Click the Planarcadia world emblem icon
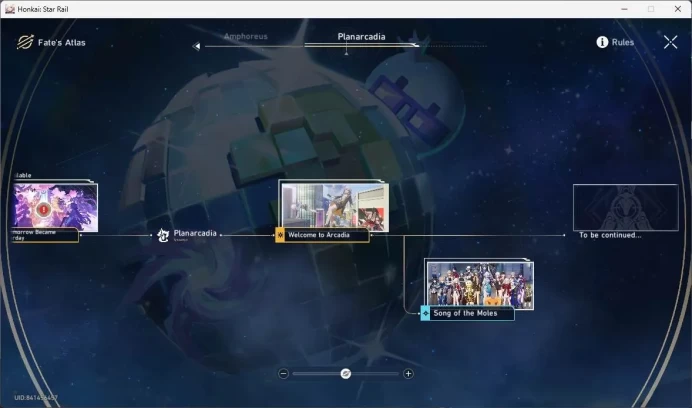Viewport: 692px width, 408px height. point(163,235)
